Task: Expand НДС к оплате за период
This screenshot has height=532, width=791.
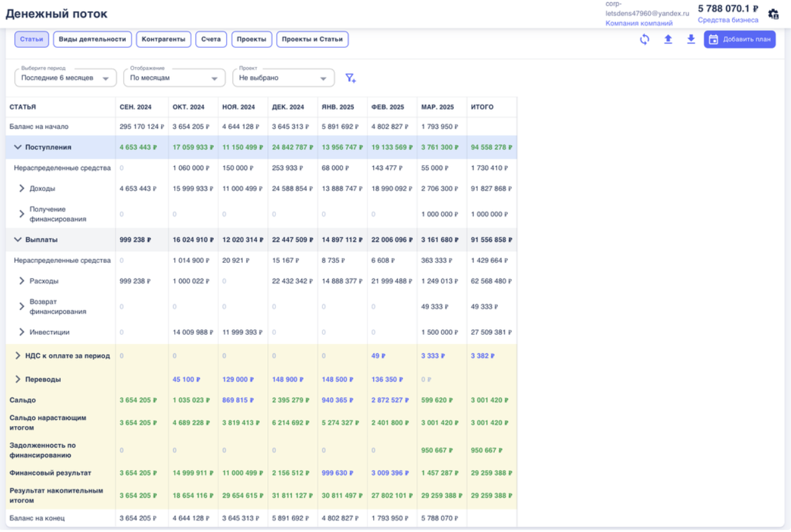Action: coord(18,356)
